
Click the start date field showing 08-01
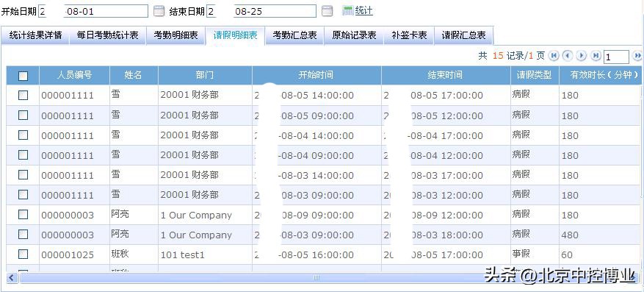[93, 11]
